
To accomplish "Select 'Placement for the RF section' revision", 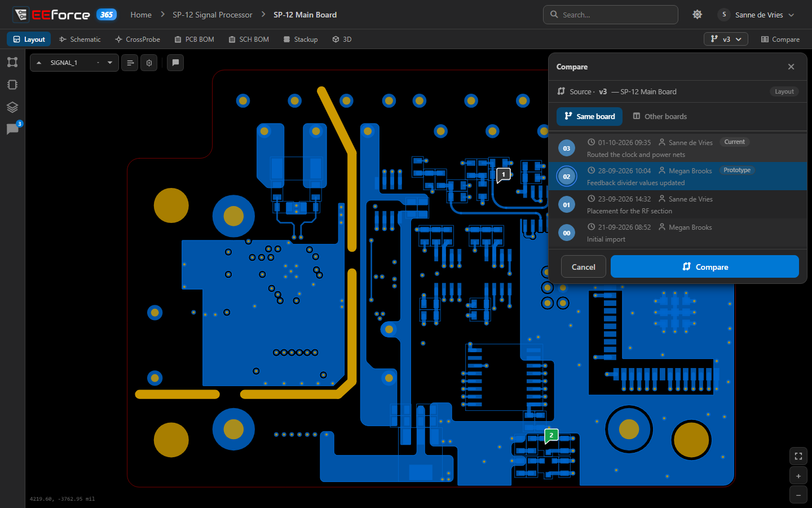I will (x=678, y=205).
